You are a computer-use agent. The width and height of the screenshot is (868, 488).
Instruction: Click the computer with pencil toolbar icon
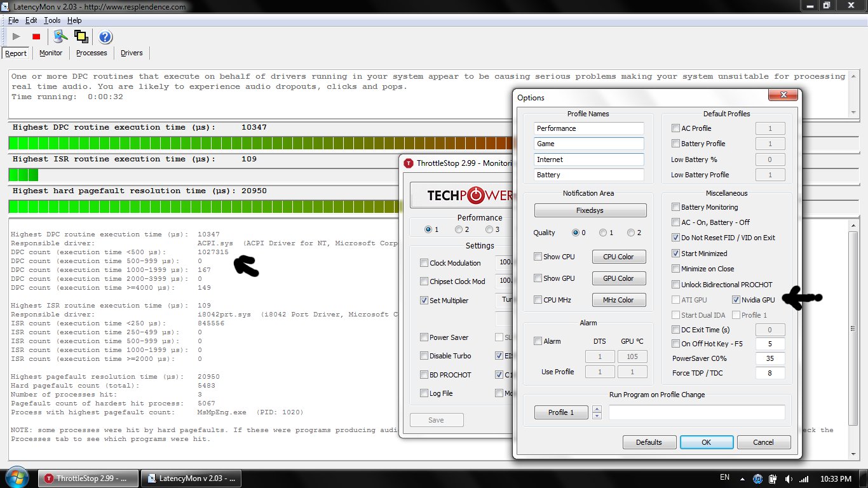[60, 37]
